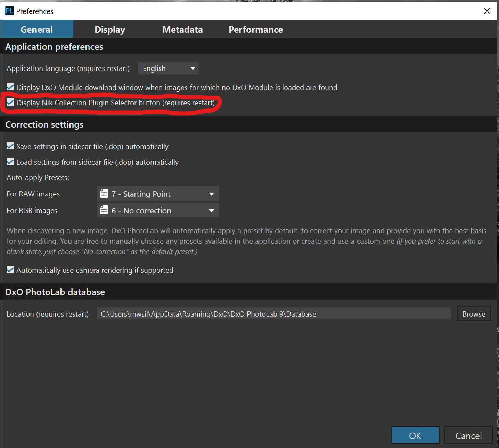Viewport: 499px width, 448px height.
Task: Expand the For RAW images dropdown arrow
Action: pos(211,194)
